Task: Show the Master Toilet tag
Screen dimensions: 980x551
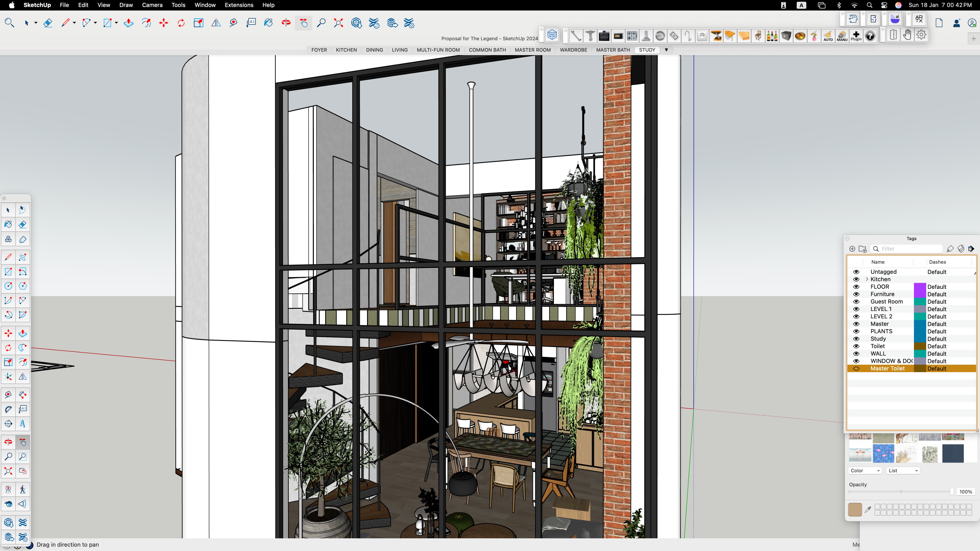Action: coord(856,369)
